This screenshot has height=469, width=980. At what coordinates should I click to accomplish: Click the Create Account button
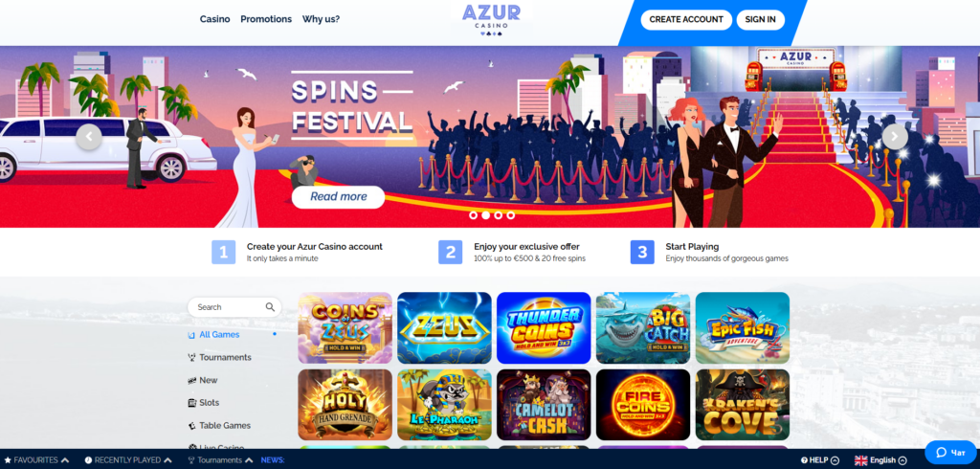(x=686, y=19)
